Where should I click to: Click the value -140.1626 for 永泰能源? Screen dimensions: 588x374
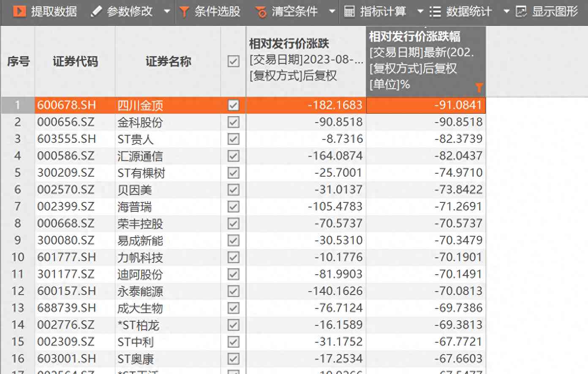pyautogui.click(x=335, y=291)
